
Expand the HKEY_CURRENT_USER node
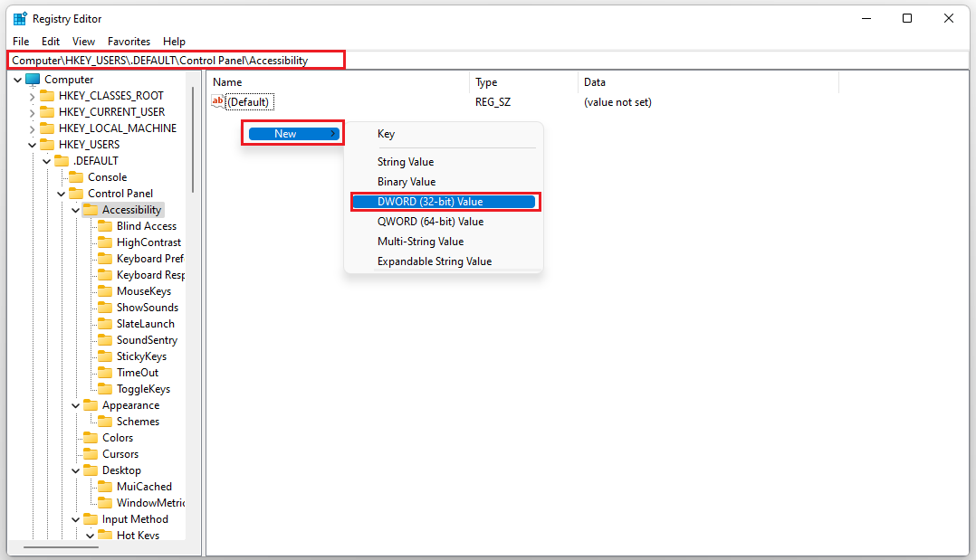(x=33, y=112)
